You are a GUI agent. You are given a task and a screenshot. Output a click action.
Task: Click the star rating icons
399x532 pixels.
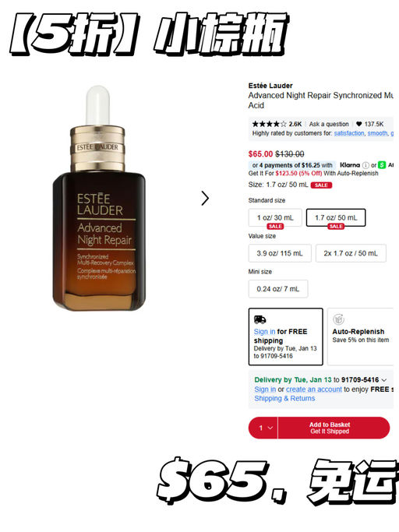click(270, 124)
